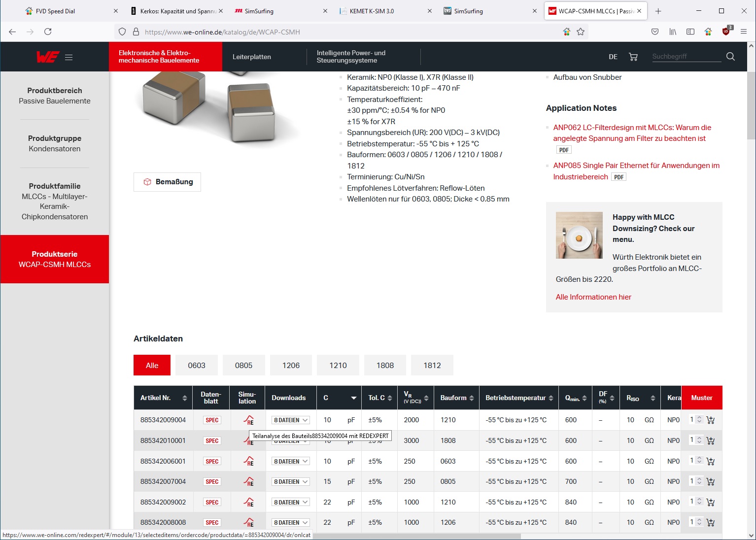This screenshot has width=756, height=540.
Task: Add sample 885342009002 to cart
Action: 710,503
